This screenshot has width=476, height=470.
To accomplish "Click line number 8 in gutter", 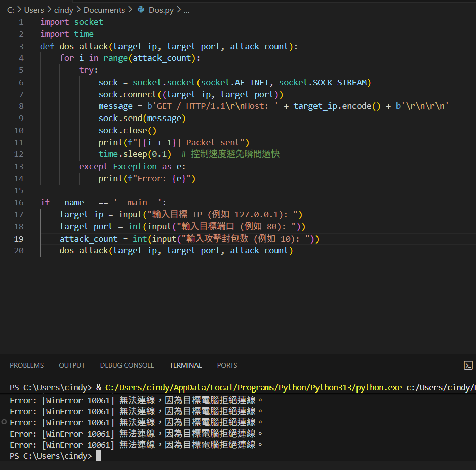I will pyautogui.click(x=21, y=106).
